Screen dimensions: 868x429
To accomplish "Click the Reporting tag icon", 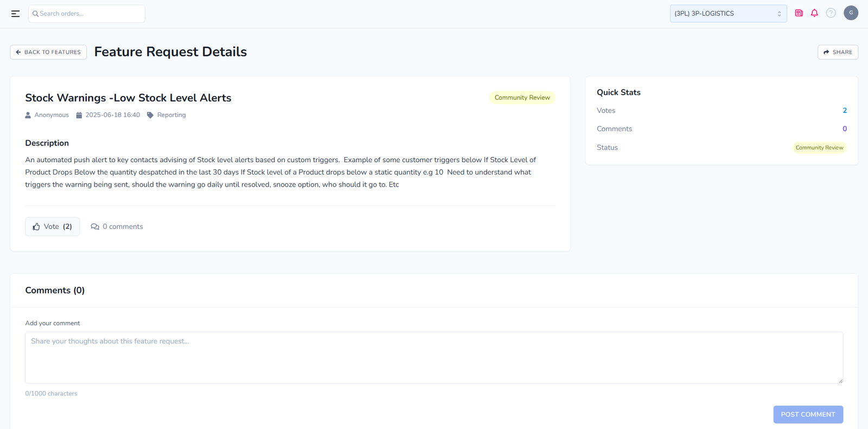I will point(150,115).
